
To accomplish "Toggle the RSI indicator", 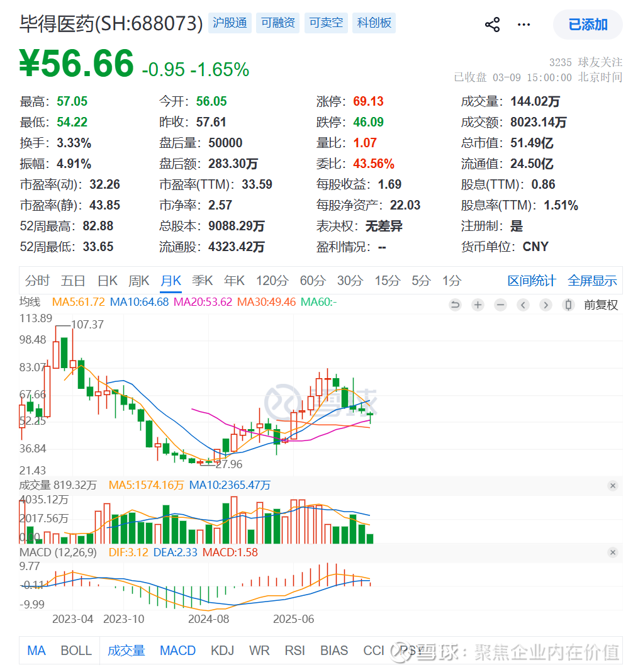I will coord(295,651).
